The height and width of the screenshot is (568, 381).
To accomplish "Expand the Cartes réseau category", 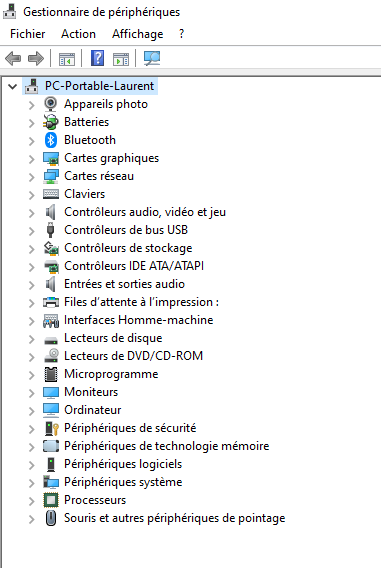I will pos(32,177).
